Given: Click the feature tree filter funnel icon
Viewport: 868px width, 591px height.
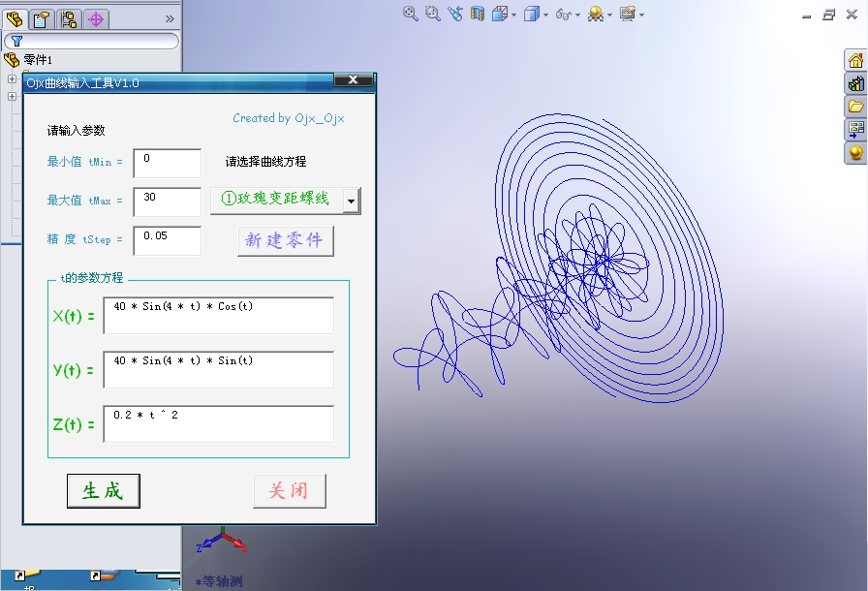Looking at the screenshot, I should click(x=16, y=41).
